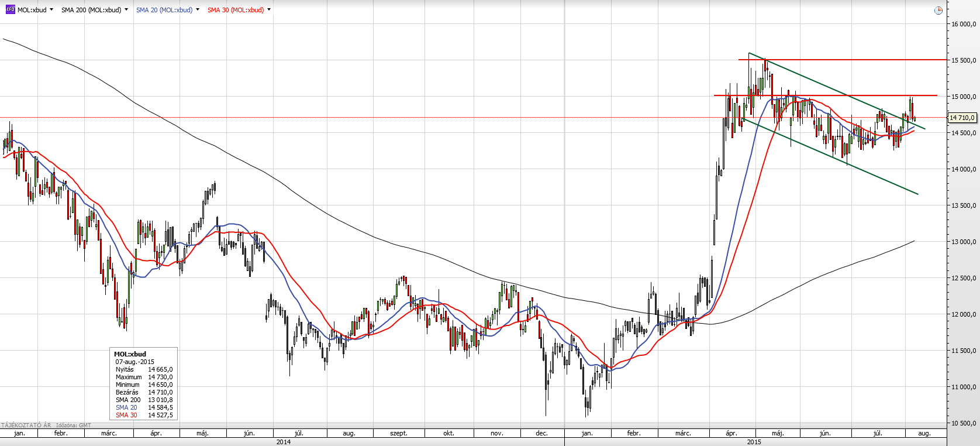The image size is (980, 446).
Task: Click the TÁJÉKOZTATÓ ÁR label
Action: click(x=26, y=426)
